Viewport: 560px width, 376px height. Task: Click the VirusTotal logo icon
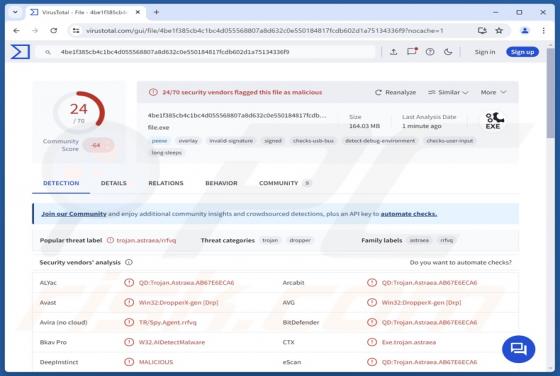coord(20,52)
